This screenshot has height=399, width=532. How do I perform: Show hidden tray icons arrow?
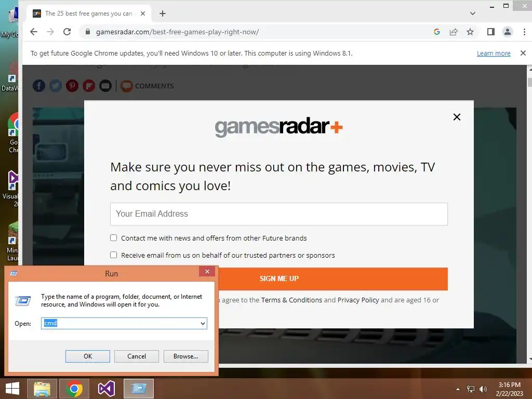458,389
